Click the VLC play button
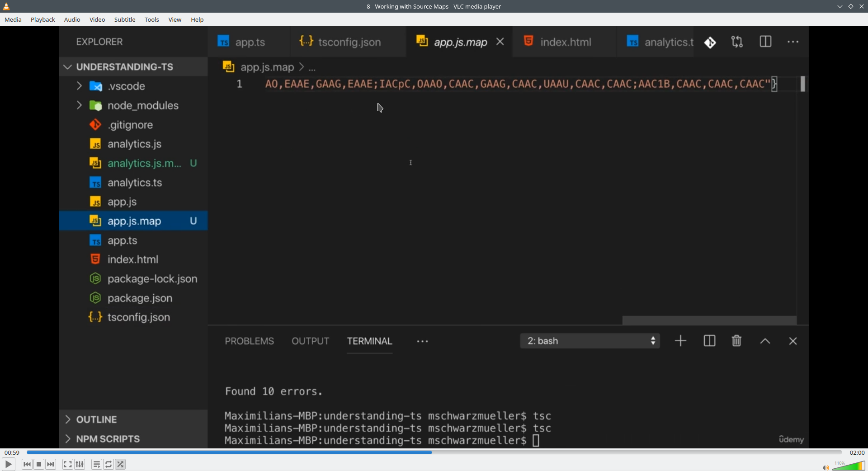The image size is (868, 471). [9, 464]
